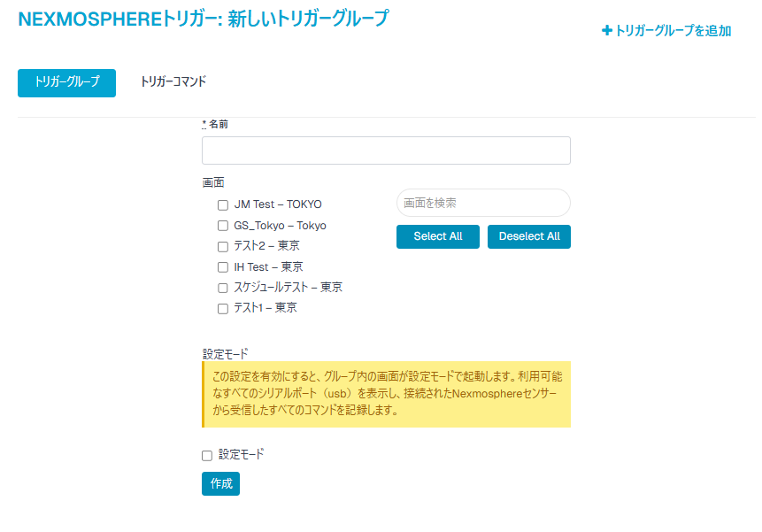Click the 画面を検索 search field
This screenshot has width=762, height=532.
coord(483,203)
